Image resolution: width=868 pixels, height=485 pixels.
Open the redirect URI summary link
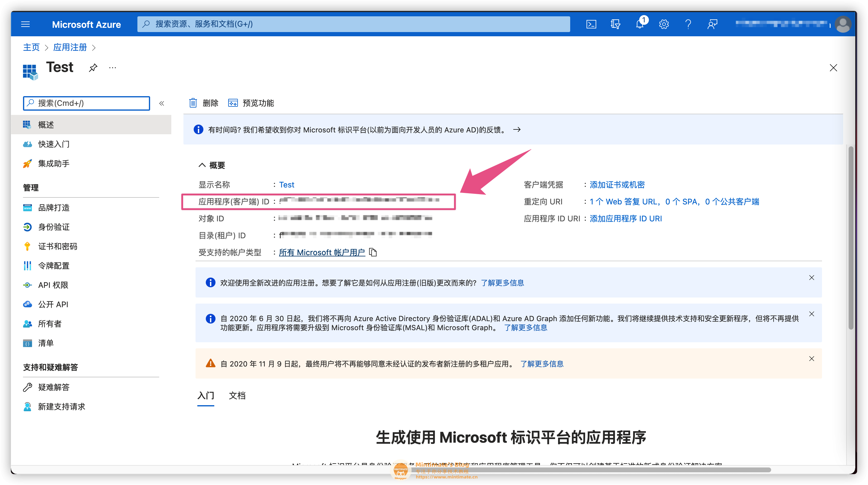674,202
